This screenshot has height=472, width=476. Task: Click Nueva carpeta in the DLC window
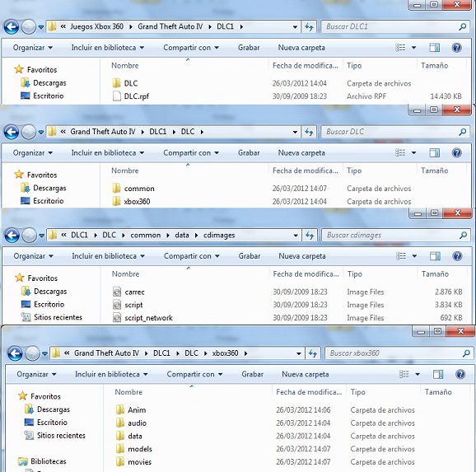click(x=301, y=152)
